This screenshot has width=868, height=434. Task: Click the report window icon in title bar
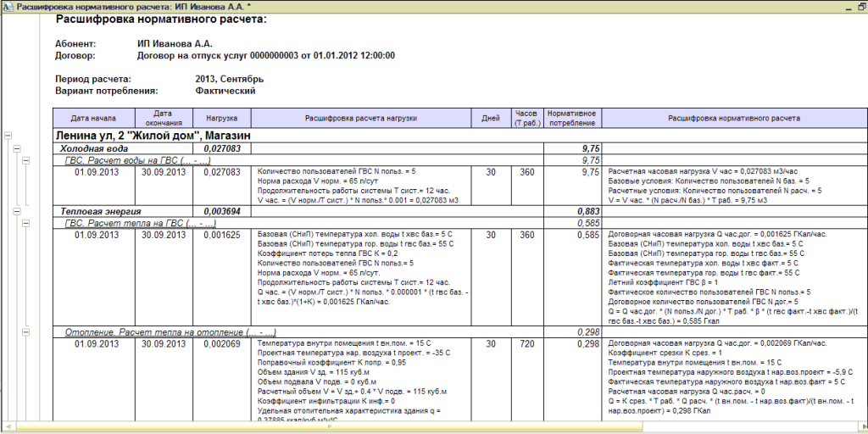(x=8, y=6)
